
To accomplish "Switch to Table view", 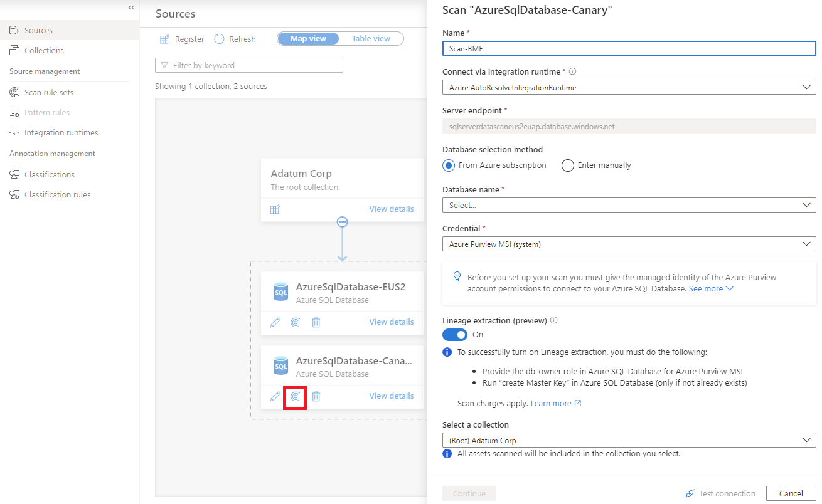I will click(370, 38).
